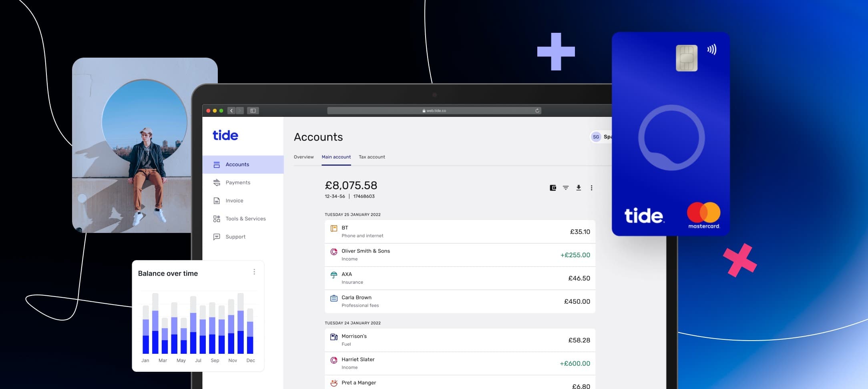Open the Pret a Manger transaction
Image resolution: width=868 pixels, height=389 pixels.
coord(460,382)
